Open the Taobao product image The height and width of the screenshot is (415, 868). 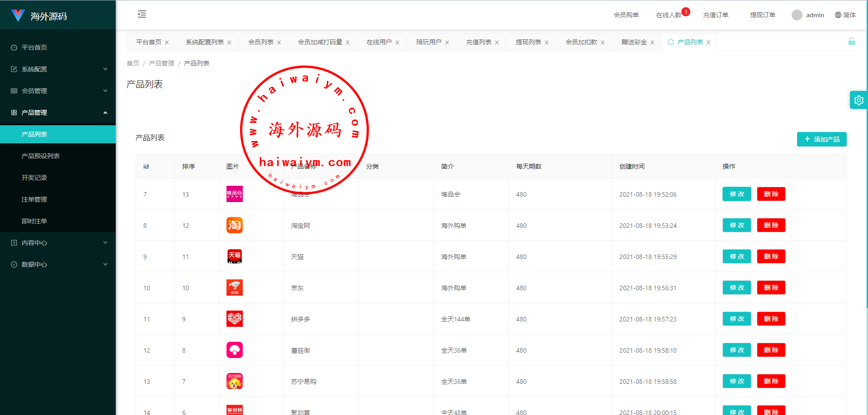(x=234, y=225)
